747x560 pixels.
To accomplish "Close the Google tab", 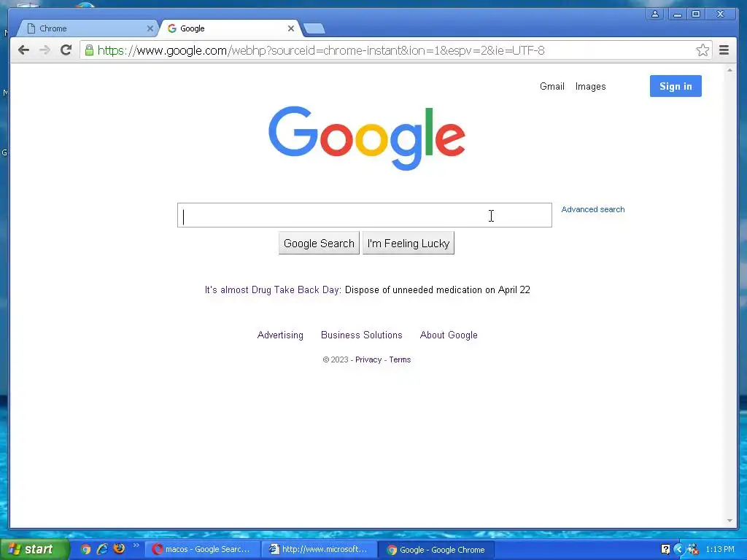I will pyautogui.click(x=290, y=28).
